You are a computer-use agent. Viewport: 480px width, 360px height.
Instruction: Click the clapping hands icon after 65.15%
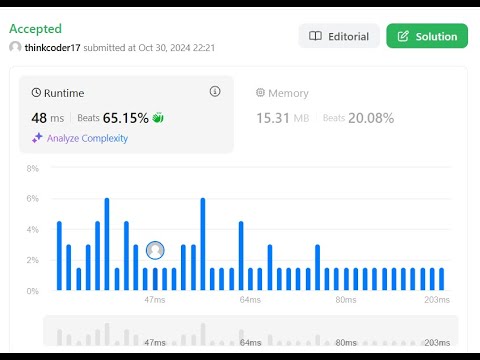coord(158,118)
